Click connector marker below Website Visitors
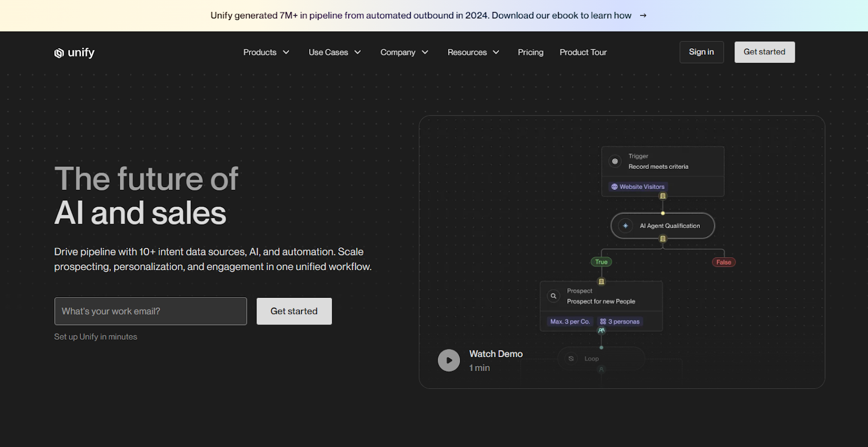This screenshot has height=447, width=868. pyautogui.click(x=662, y=196)
